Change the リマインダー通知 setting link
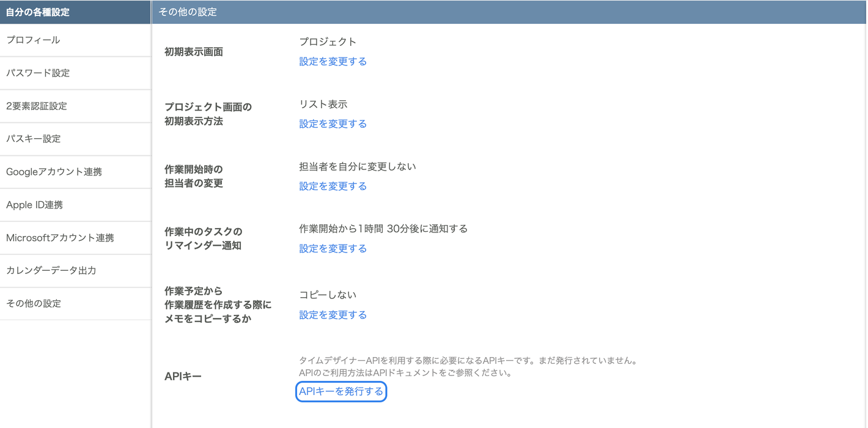 pyautogui.click(x=333, y=249)
